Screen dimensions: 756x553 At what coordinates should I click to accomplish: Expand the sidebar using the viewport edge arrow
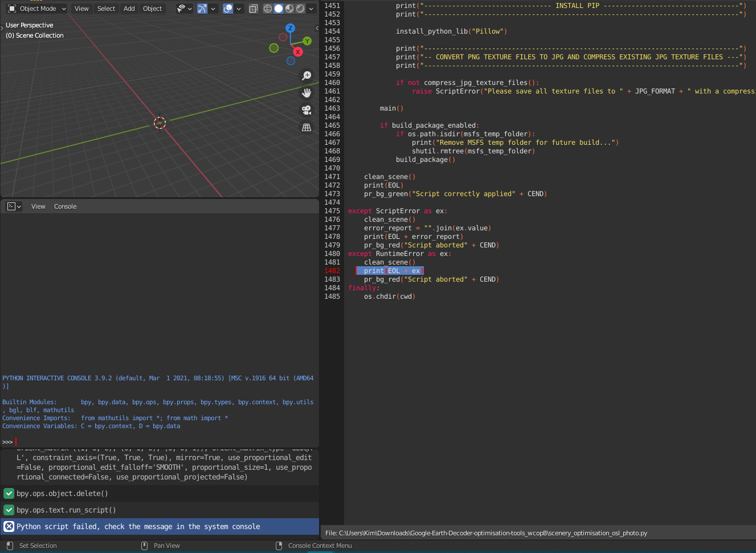click(317, 28)
